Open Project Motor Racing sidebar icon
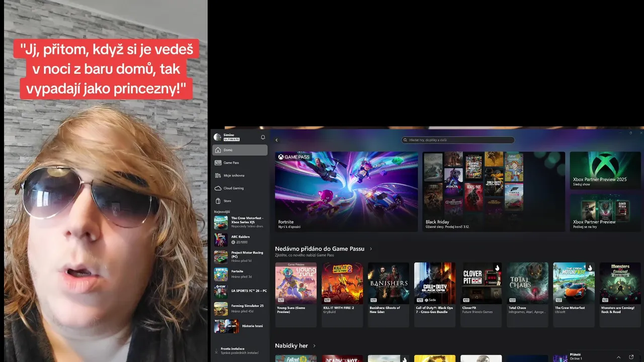Screen dimensions: 644x362 pos(221,257)
